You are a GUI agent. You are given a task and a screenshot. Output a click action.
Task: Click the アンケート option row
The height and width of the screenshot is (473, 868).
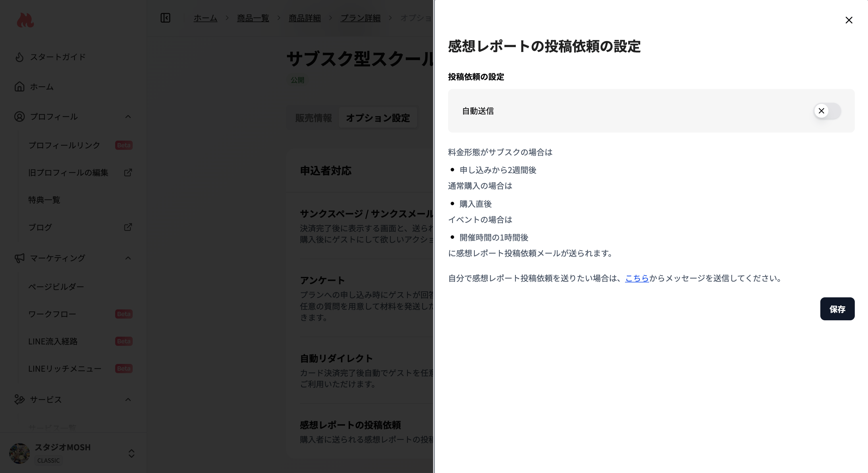coord(366,298)
